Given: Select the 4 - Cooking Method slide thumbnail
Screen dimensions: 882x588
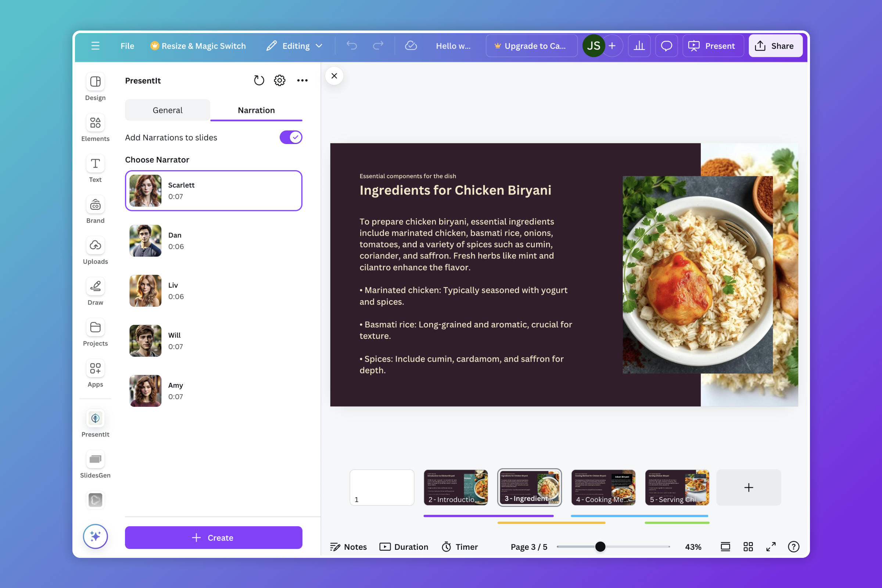Looking at the screenshot, I should tap(603, 487).
